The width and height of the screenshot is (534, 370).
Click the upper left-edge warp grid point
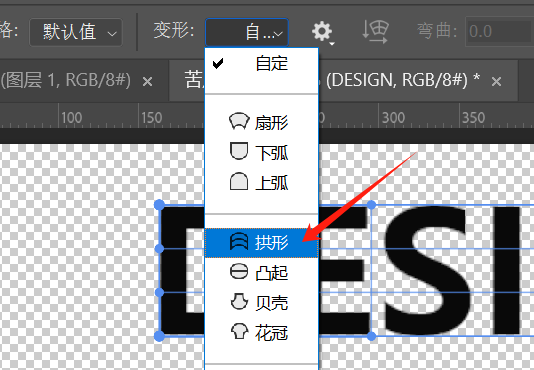click(x=159, y=249)
